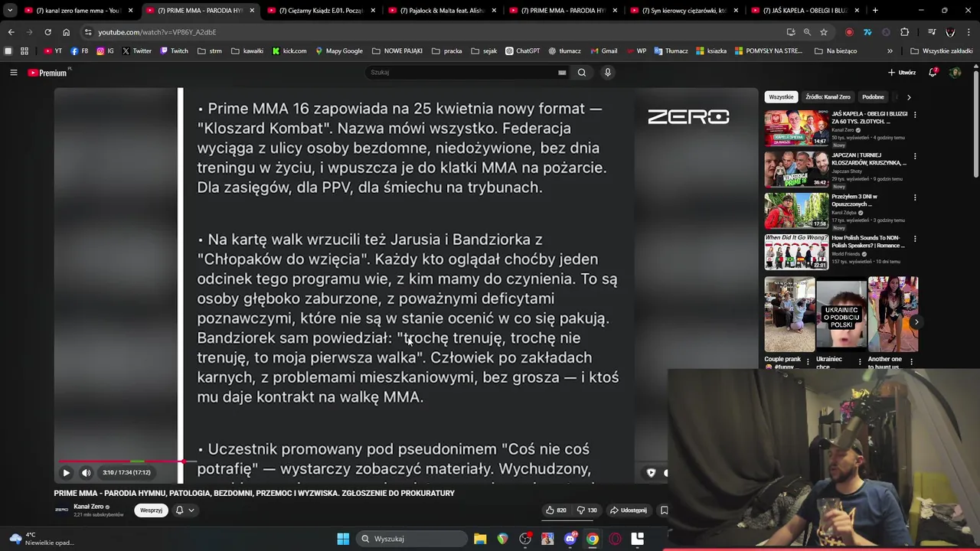Open on-screen keyboard icon in search box
Image resolution: width=980 pixels, height=551 pixels.
562,72
